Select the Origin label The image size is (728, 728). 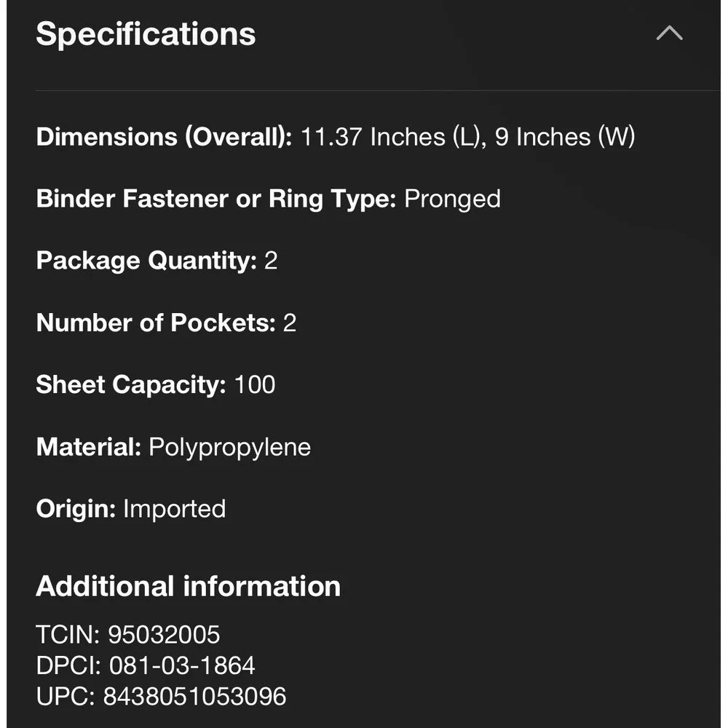tap(76, 509)
